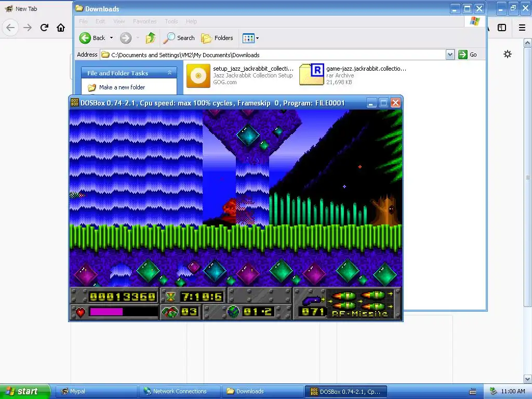Click the blaster gun weapon icon
Image resolution: width=532 pixels, height=399 pixels.
coord(311,300)
